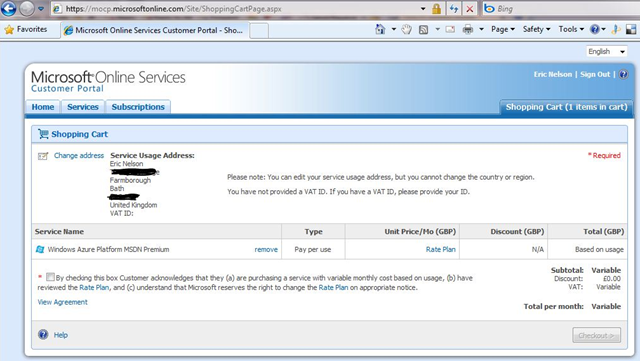The width and height of the screenshot is (640, 361).
Task: Click the Refresh page icon
Action: pos(453,9)
